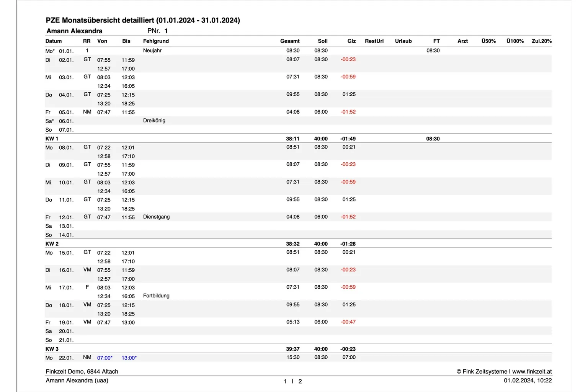Click blue end time 13:00* on 22.01.
Screen dimensions: 588x392
(129, 358)
